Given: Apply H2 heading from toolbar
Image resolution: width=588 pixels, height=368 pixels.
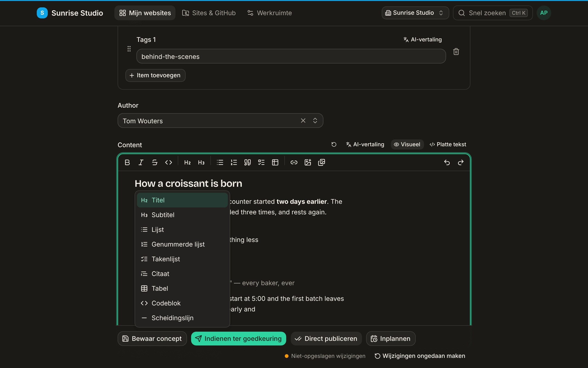Looking at the screenshot, I should 187,162.
